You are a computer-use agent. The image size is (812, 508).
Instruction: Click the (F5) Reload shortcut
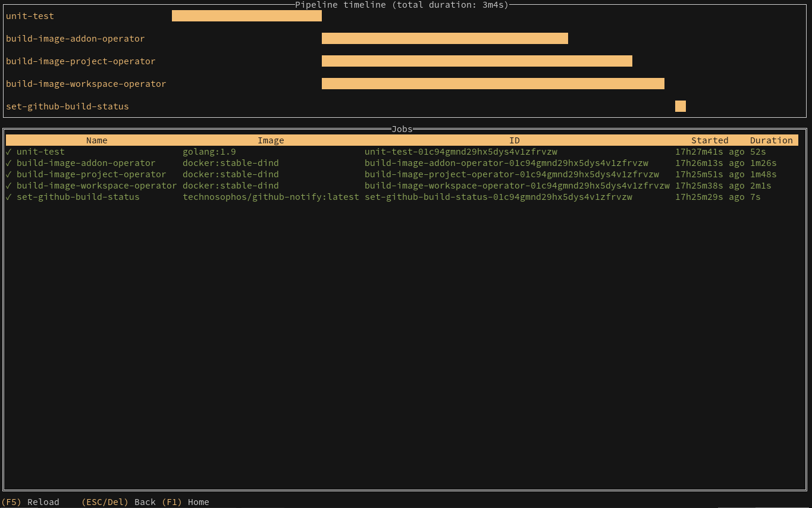point(30,502)
